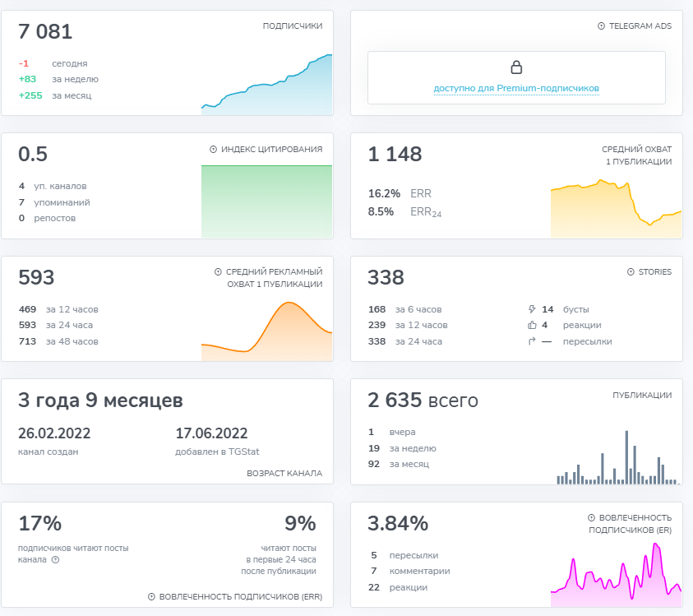This screenshot has width=693, height=616.
Task: Click the green citation index chart
Action: (x=267, y=201)
